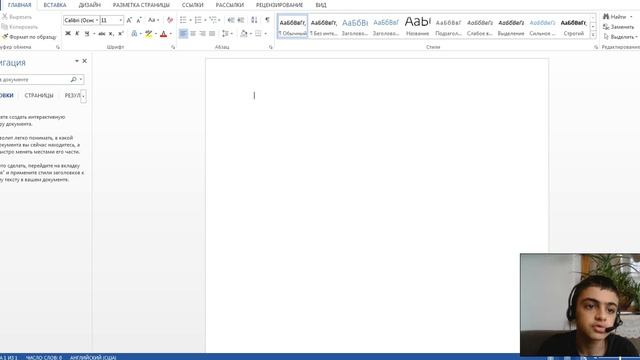This screenshot has width=640, height=360.
Task: Open the Select (Выделить) menu
Action: (620, 37)
